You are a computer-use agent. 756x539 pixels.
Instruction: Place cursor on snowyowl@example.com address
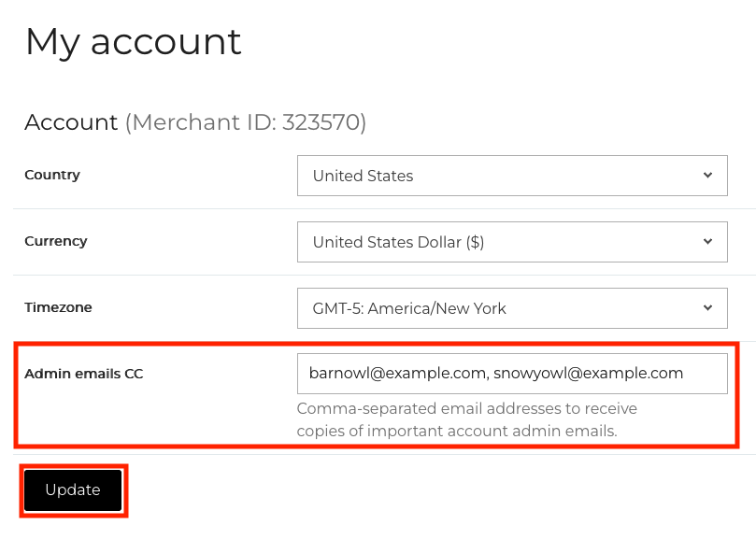point(588,374)
